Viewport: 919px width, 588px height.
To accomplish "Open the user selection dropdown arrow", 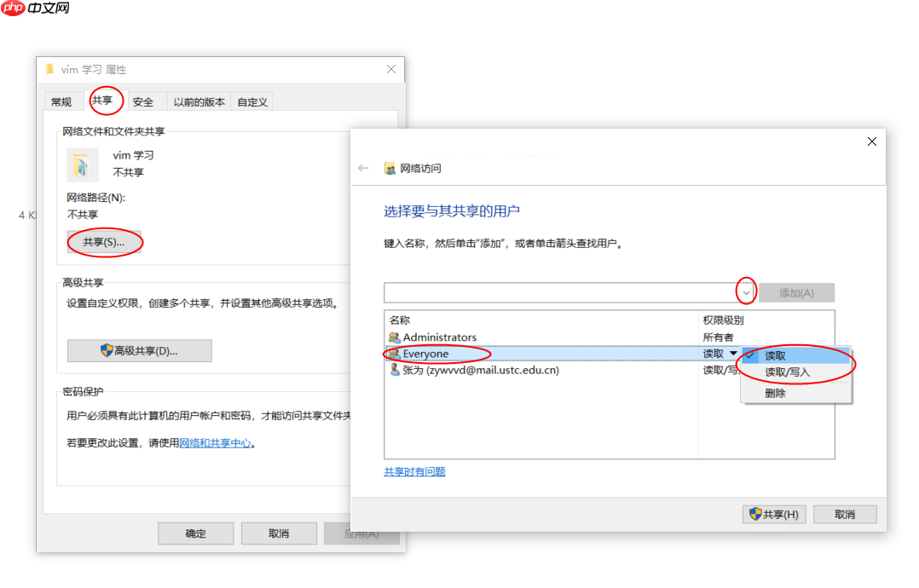I will point(746,291).
